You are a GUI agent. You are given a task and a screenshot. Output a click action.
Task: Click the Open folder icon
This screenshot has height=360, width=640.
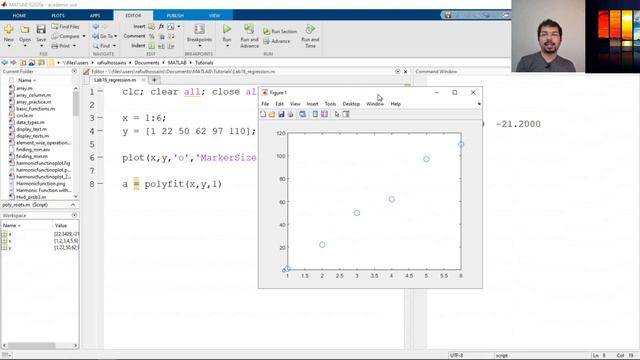coord(25,29)
